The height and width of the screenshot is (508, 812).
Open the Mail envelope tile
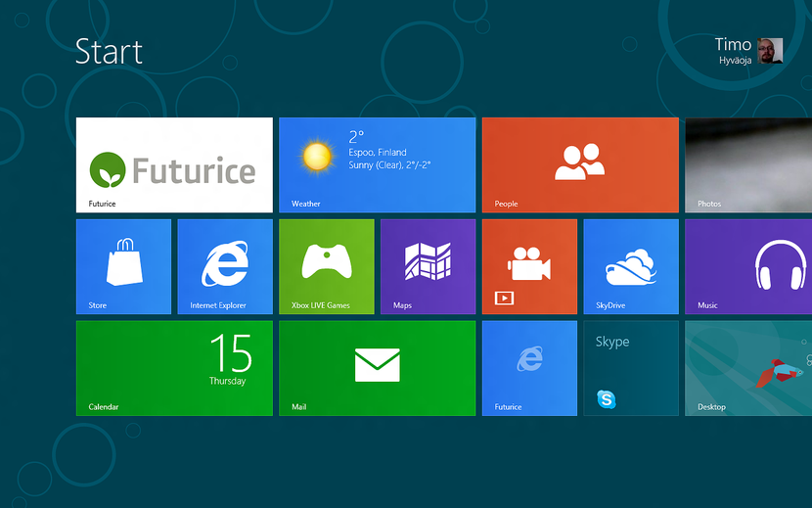(377, 368)
